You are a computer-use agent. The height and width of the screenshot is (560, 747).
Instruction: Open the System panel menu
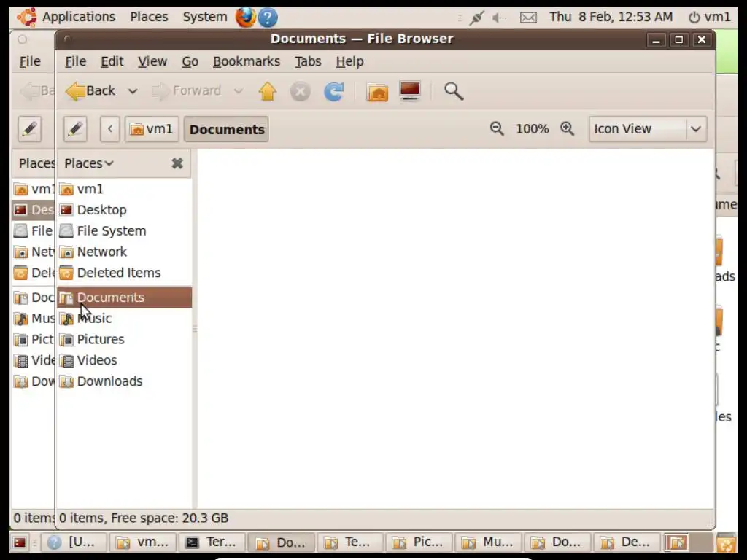(205, 17)
